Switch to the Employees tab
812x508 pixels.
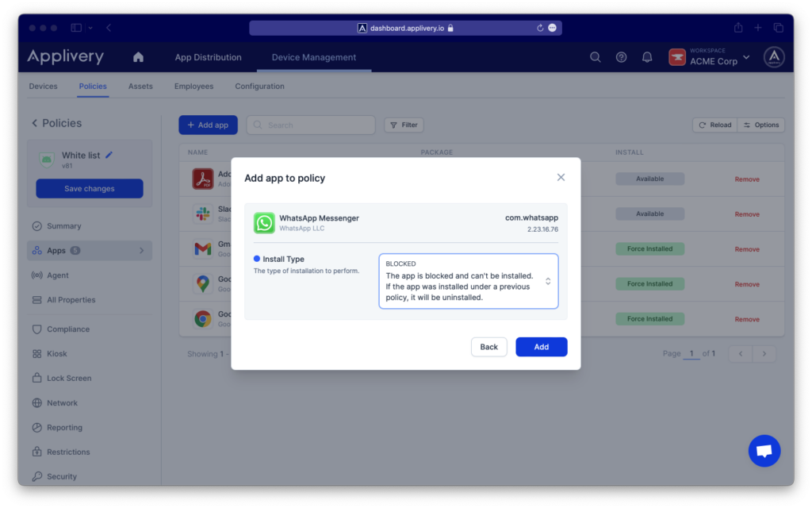193,86
